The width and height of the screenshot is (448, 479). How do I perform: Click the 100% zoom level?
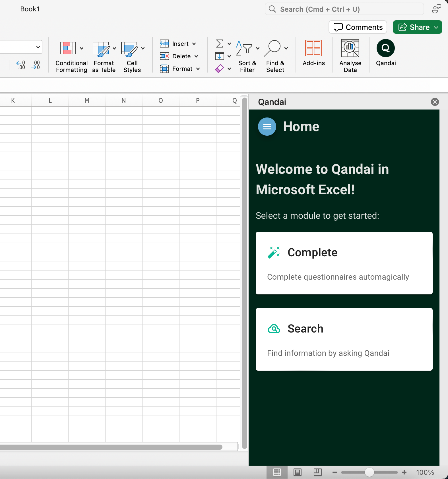(425, 472)
